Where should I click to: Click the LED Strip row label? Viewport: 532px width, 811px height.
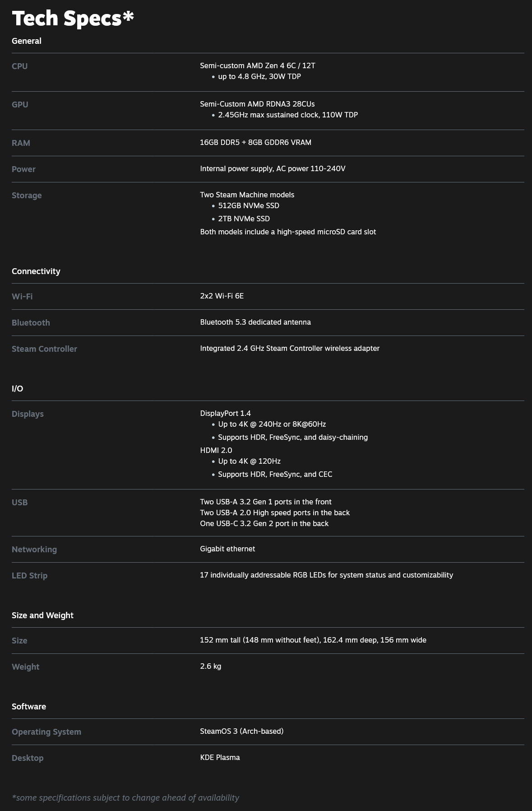point(29,576)
